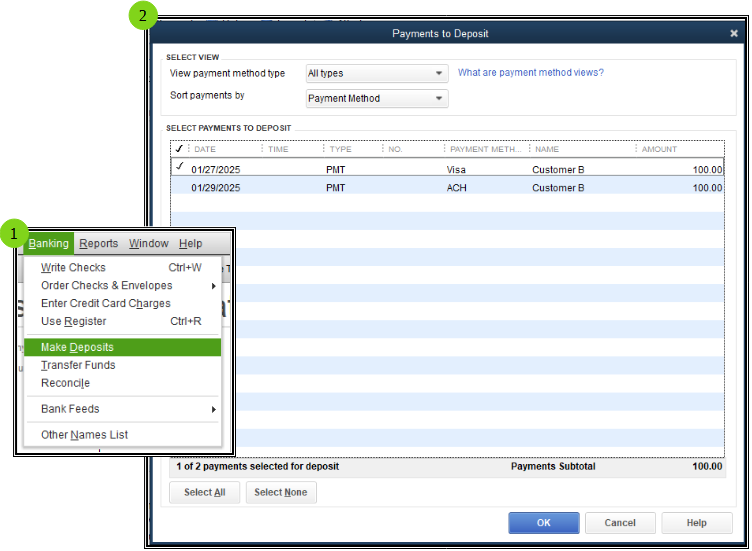
Task: Open the View payment method type dropdown
Action: point(377,73)
